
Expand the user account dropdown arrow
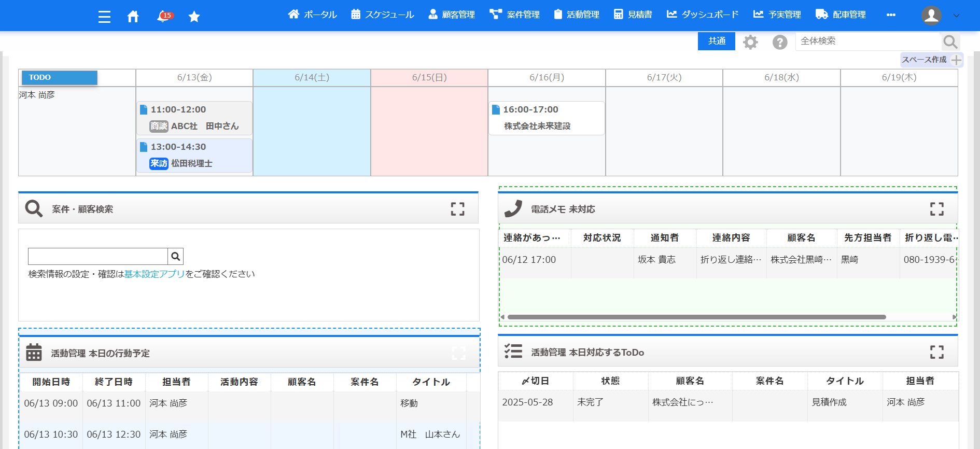click(x=956, y=16)
